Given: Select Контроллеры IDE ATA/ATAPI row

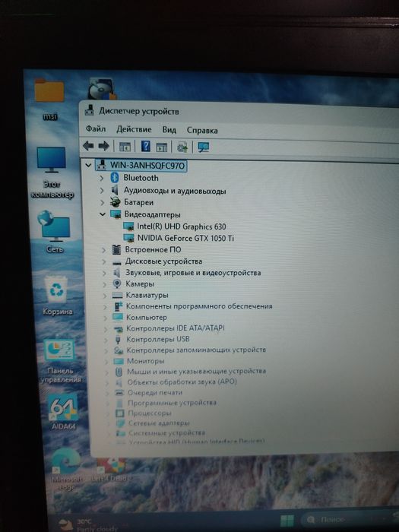Looking at the screenshot, I should point(176,328).
